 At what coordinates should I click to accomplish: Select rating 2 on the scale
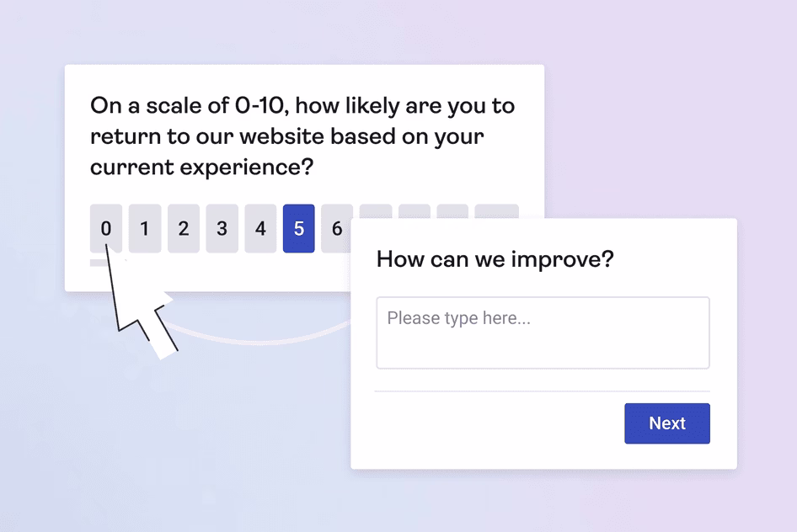184,228
